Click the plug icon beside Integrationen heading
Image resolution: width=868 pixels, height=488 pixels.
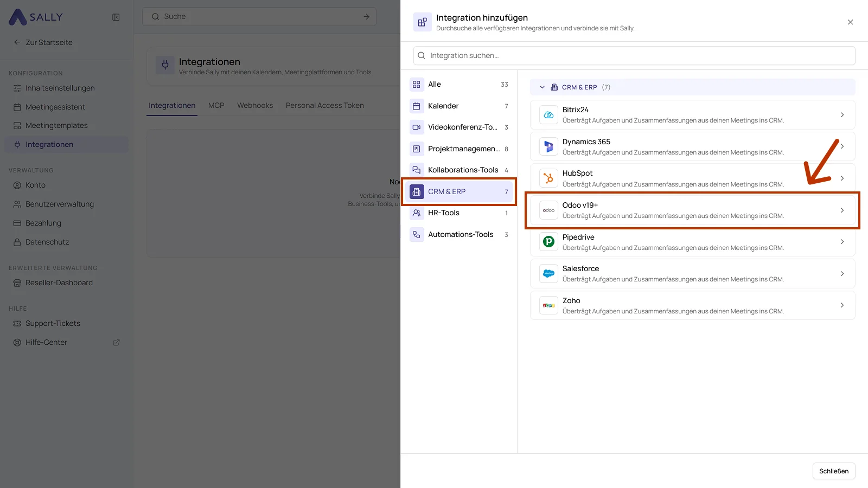165,65
